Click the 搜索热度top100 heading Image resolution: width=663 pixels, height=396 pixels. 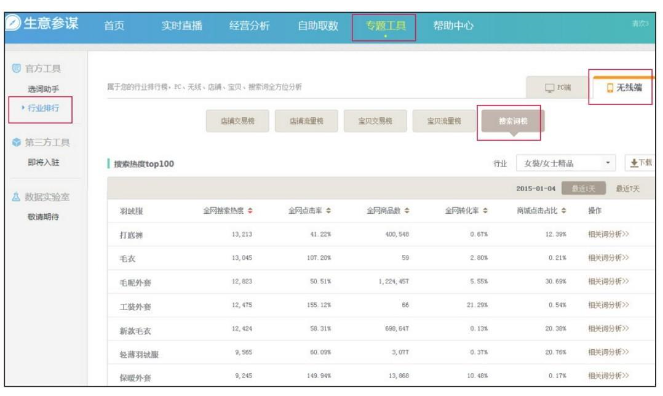(x=144, y=164)
